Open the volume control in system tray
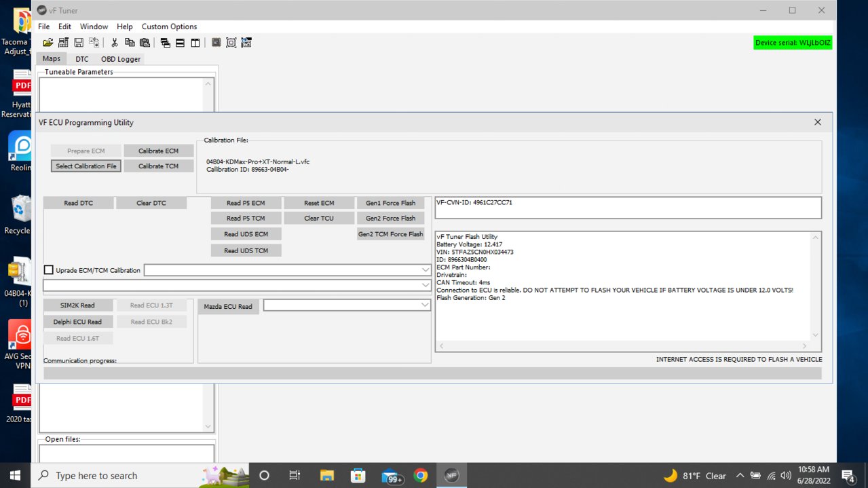 point(787,475)
